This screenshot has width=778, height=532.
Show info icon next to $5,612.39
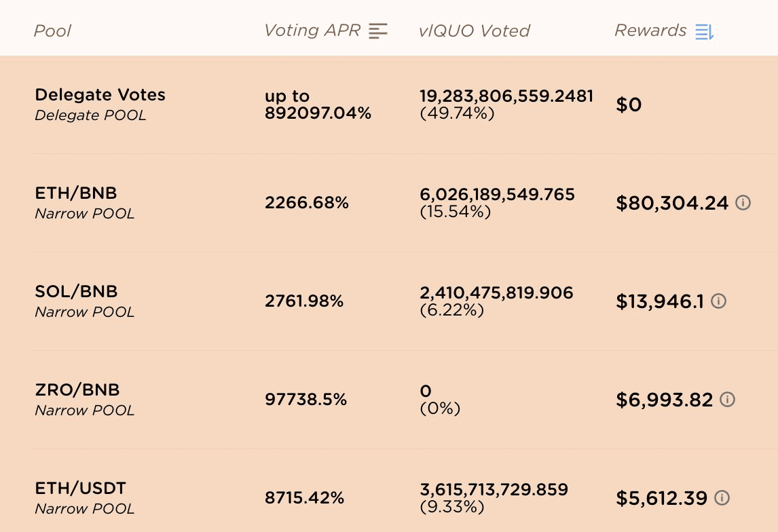722,497
